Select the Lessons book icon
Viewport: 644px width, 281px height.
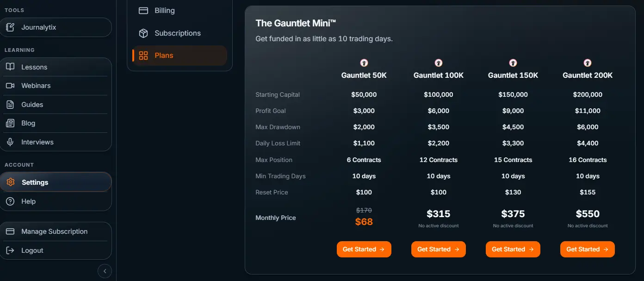click(x=10, y=67)
